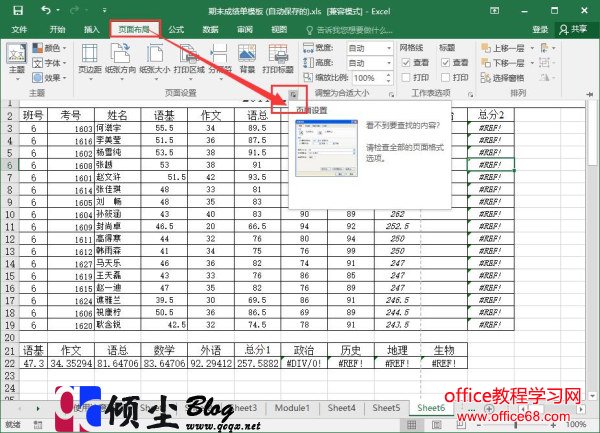
Task: Open the Group objects menu
Action: [x=548, y=63]
